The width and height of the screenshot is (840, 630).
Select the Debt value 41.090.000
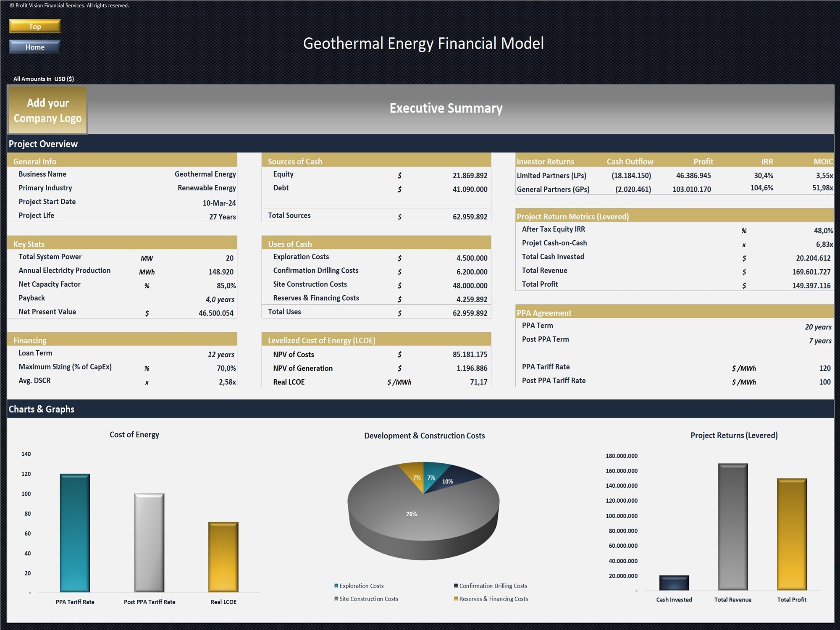click(470, 189)
